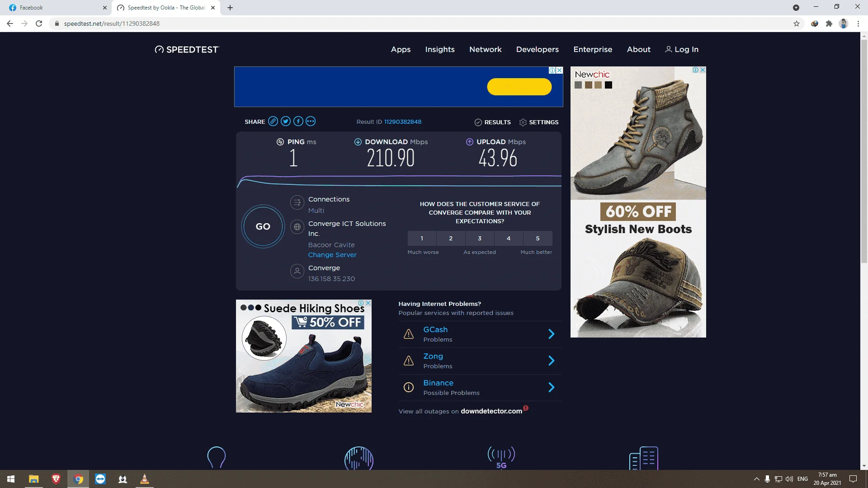Viewport: 868px width, 488px height.
Task: Open TeamViewer from taskbar
Action: 100,479
